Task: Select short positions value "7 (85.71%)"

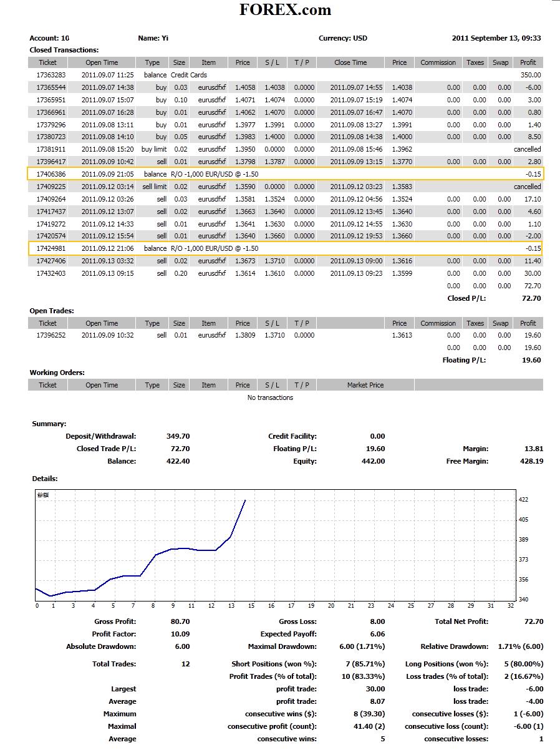Action: (x=366, y=664)
